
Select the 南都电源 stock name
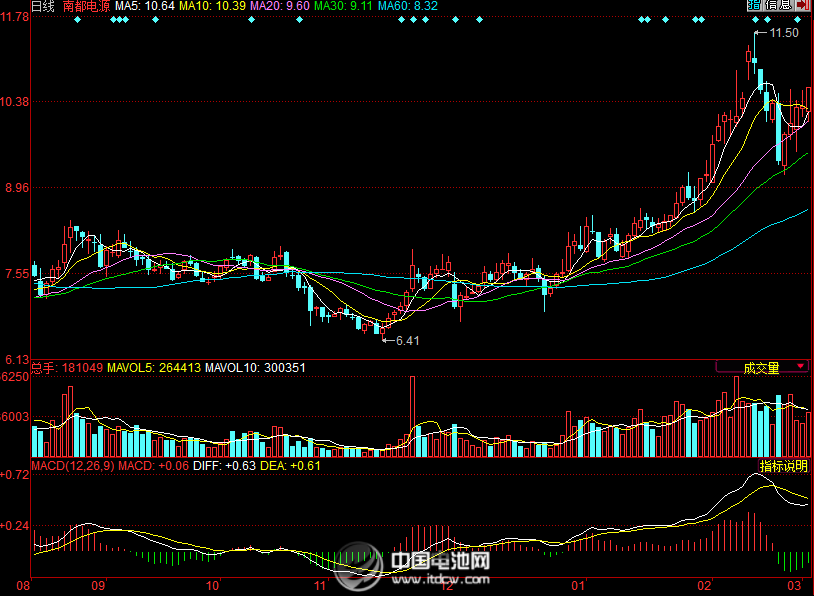[x=86, y=6]
